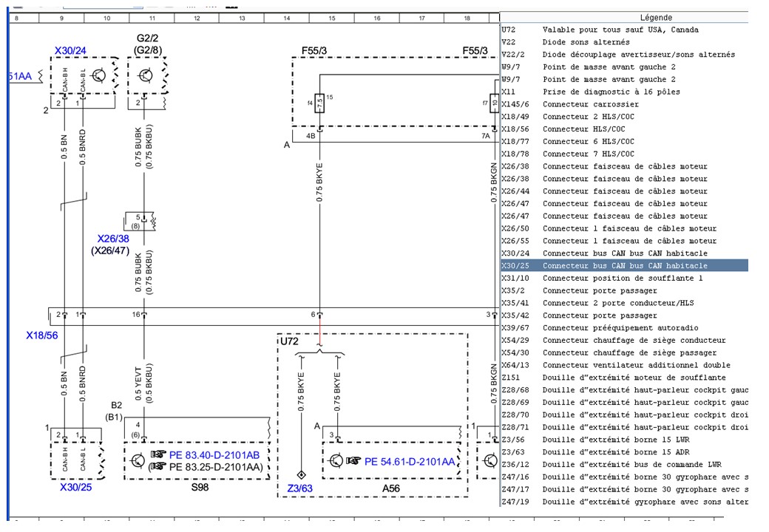Select legend row X30/24 Connecteur bus CAN

coord(624,253)
